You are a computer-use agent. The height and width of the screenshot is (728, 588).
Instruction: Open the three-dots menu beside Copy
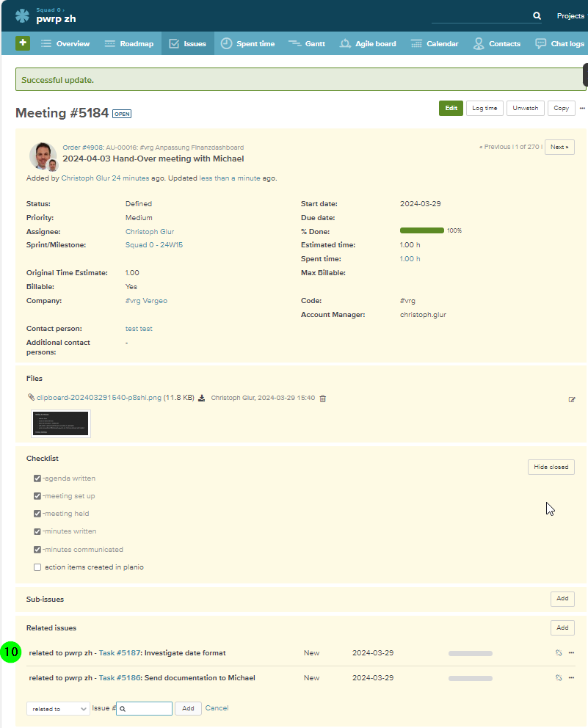coord(582,108)
